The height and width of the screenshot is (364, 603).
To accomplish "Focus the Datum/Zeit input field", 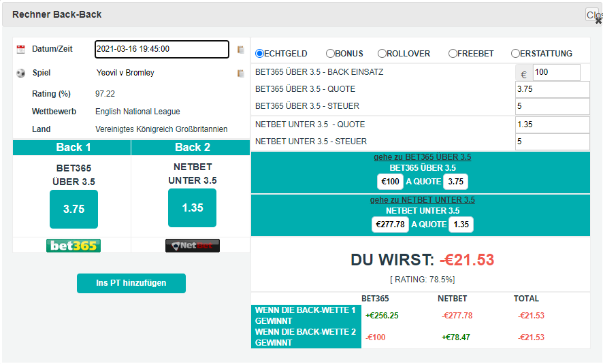I will click(162, 50).
